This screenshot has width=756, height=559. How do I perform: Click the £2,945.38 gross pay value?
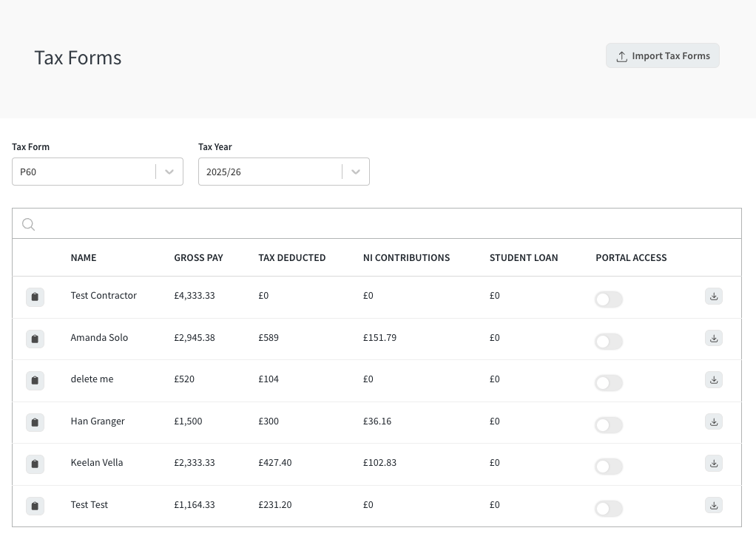click(195, 337)
